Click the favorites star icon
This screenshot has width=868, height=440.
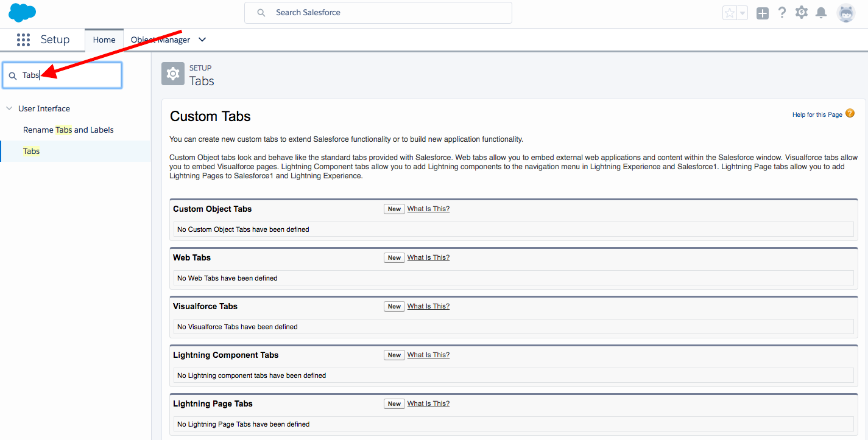(x=729, y=13)
